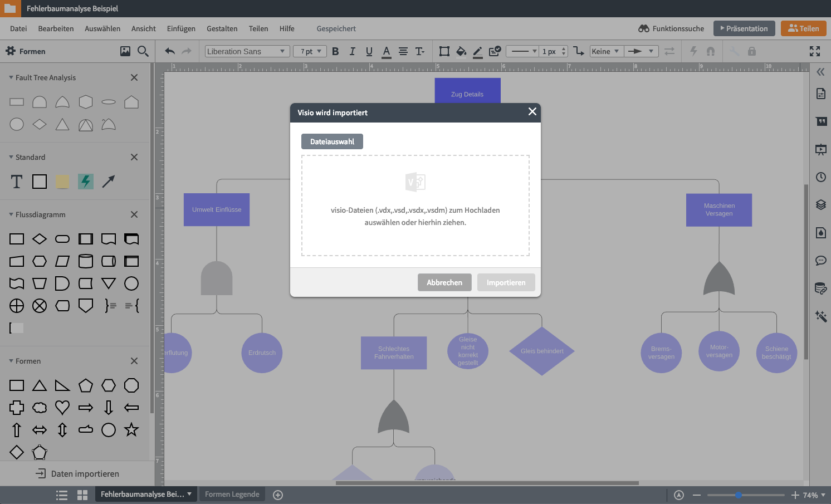Select the fill color bucket tool
This screenshot has height=504, width=831.
[x=461, y=51]
